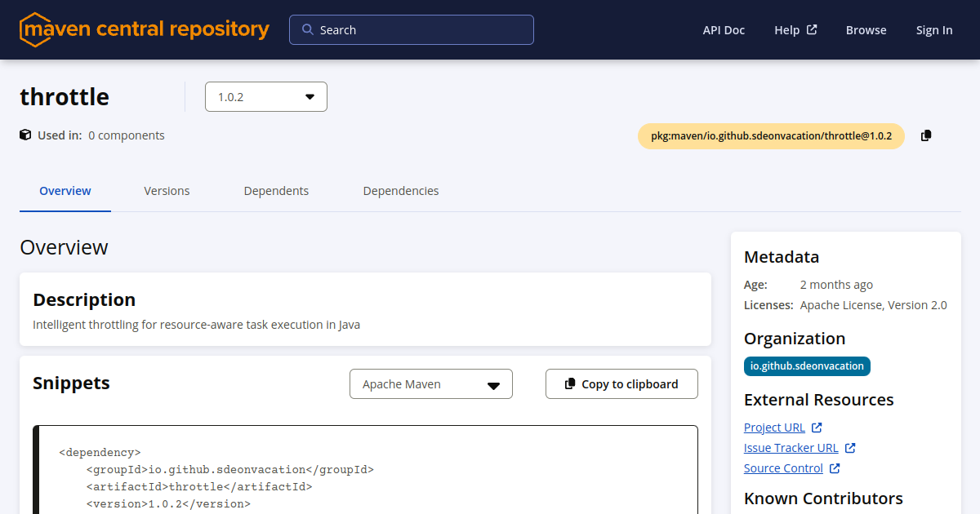Image resolution: width=980 pixels, height=514 pixels.
Task: Switch to the Overview tab
Action: click(65, 191)
